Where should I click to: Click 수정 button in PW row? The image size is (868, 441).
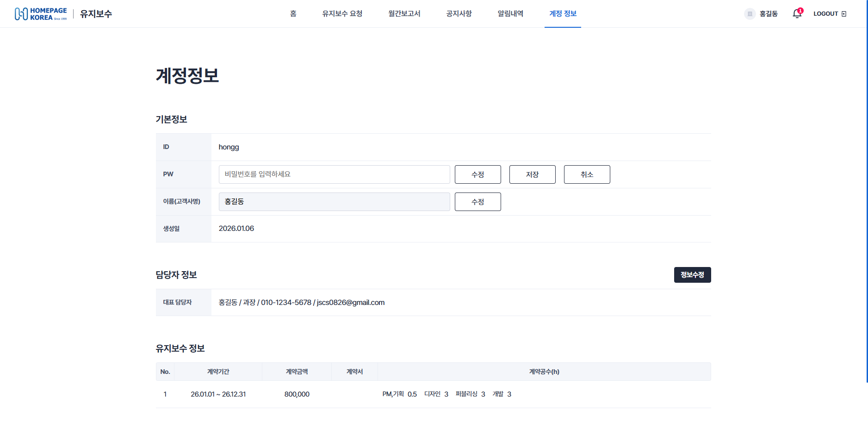point(477,174)
